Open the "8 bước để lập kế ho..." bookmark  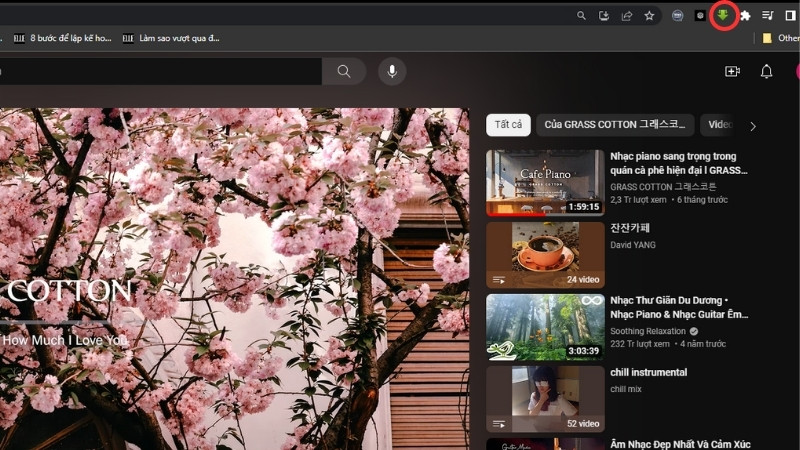click(x=65, y=38)
